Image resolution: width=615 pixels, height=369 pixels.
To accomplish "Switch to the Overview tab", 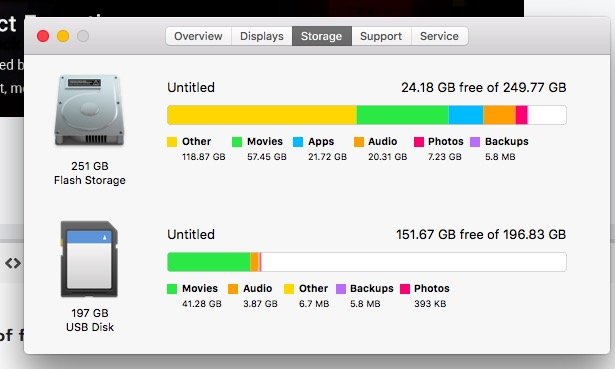I will 198,36.
